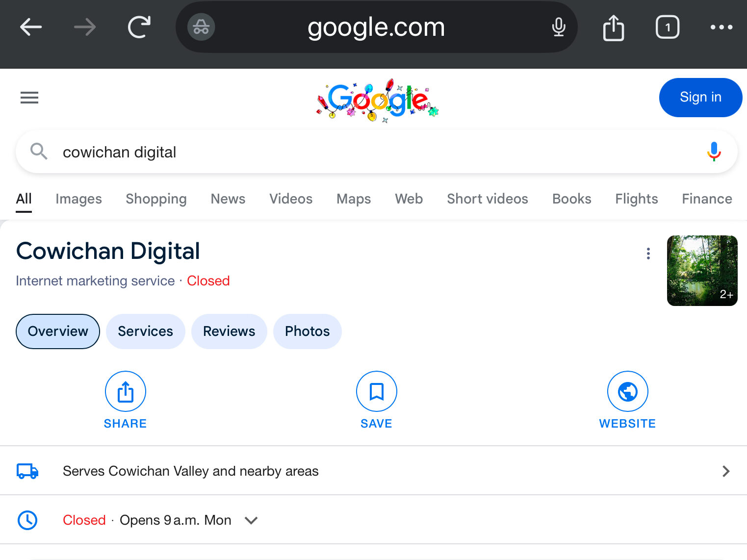
Task: Open the tab switcher showing 1 tab
Action: [668, 27]
